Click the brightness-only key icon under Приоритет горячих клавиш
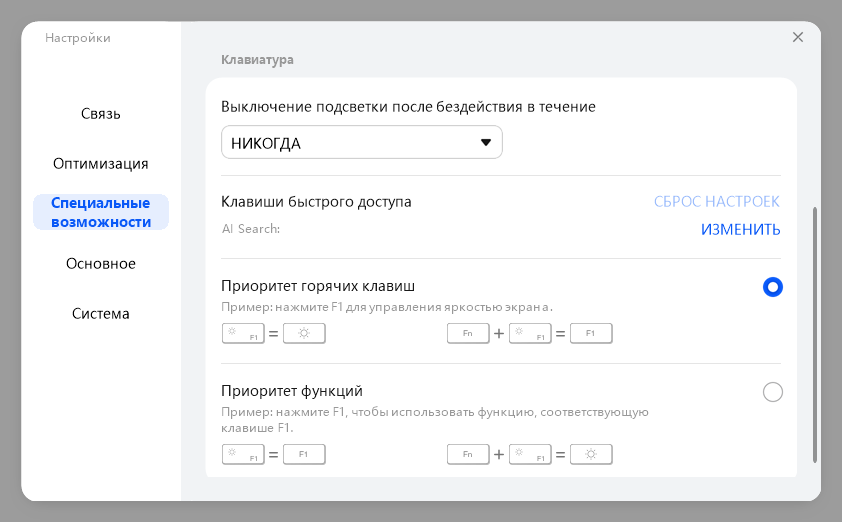 pyautogui.click(x=304, y=334)
